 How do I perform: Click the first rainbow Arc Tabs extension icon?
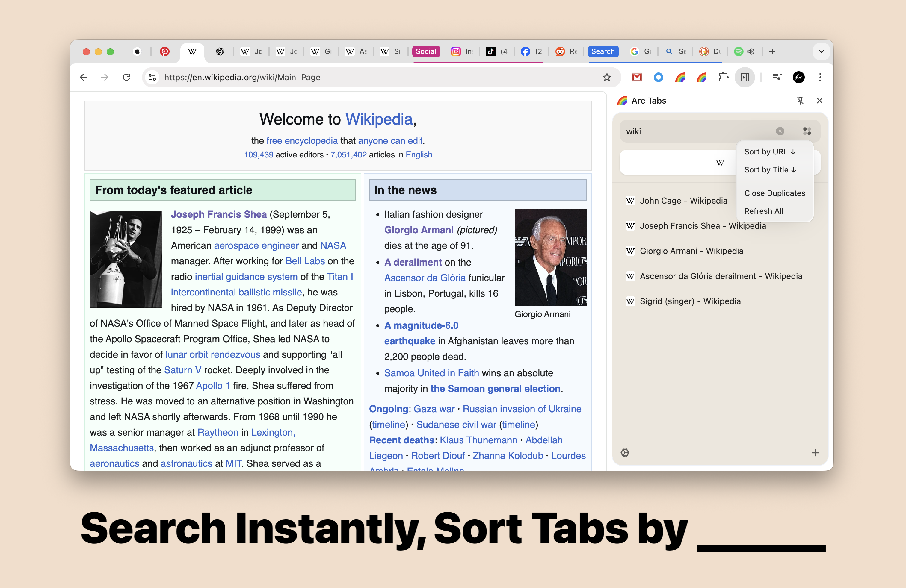coord(680,77)
